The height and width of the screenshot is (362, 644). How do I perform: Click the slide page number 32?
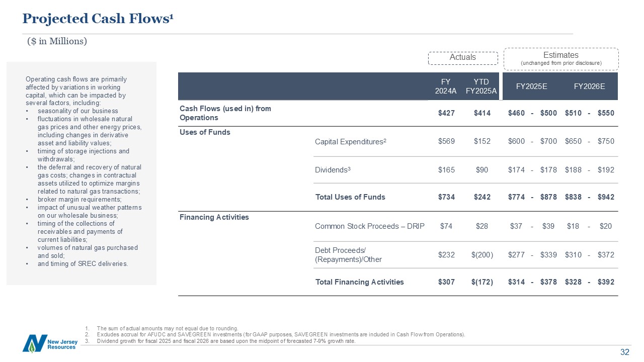click(x=625, y=352)
